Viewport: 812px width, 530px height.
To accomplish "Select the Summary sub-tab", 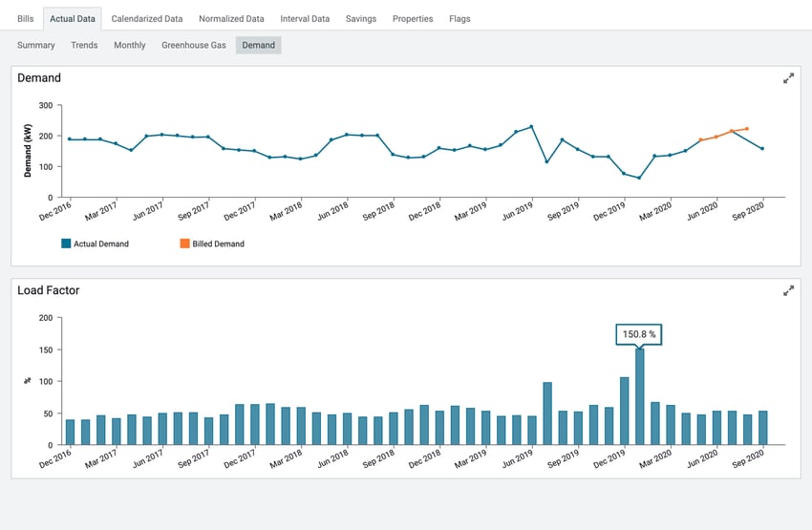I will [x=36, y=45].
